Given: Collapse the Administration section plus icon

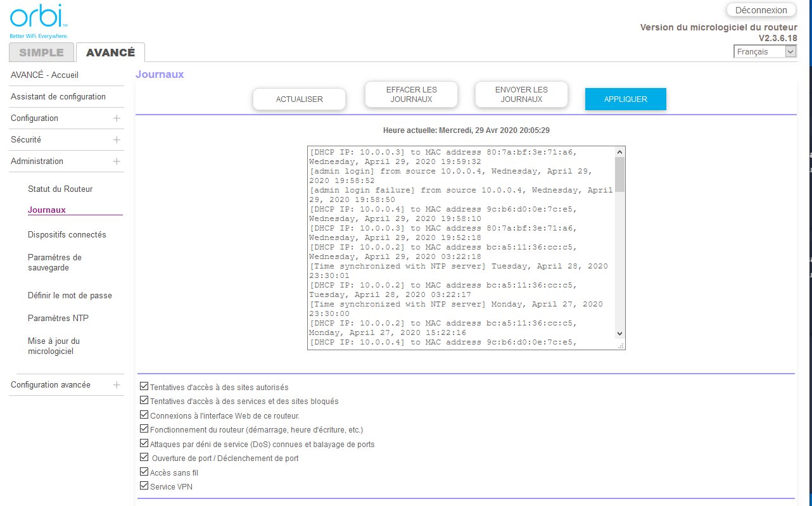Looking at the screenshot, I should [117, 161].
